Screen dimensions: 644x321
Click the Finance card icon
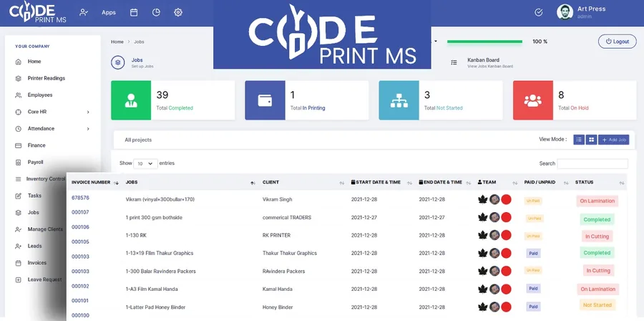coord(18,145)
